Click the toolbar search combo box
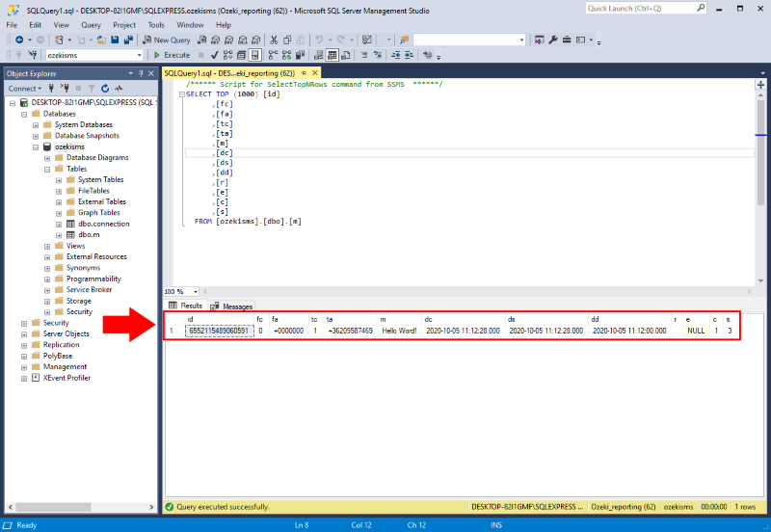Screen dimensions: 771x532 click(x=469, y=40)
